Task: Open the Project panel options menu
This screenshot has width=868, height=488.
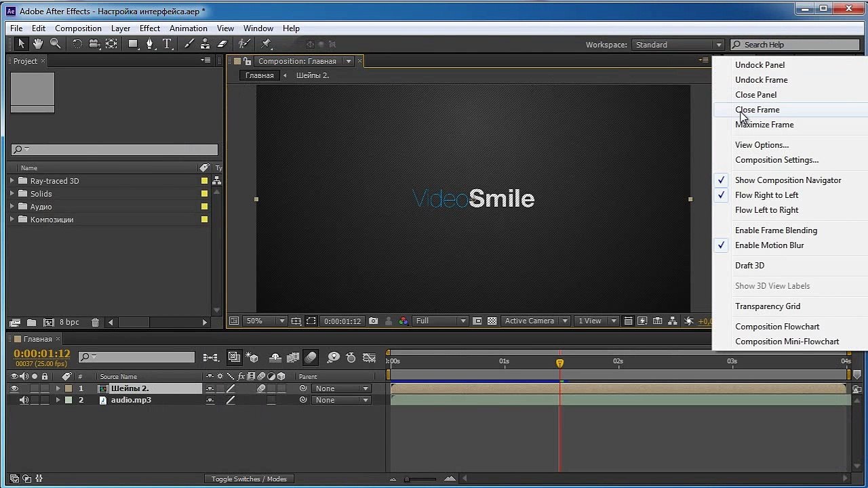Action: pos(206,60)
